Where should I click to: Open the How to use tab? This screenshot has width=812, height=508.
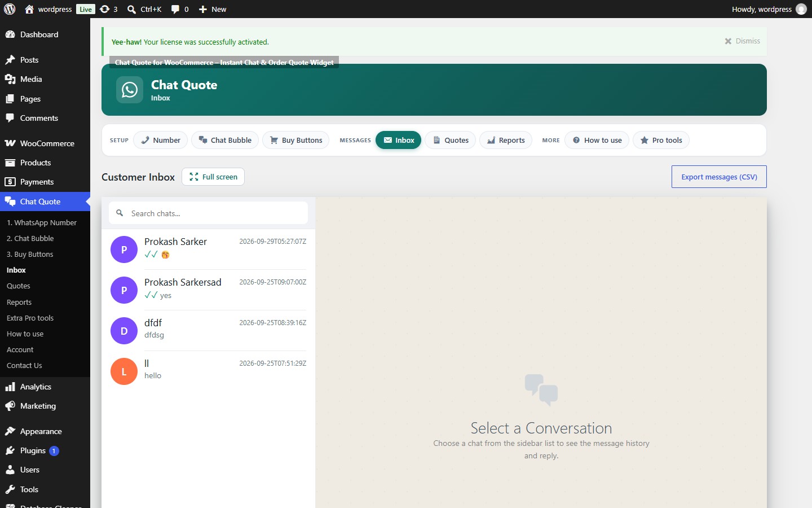597,140
